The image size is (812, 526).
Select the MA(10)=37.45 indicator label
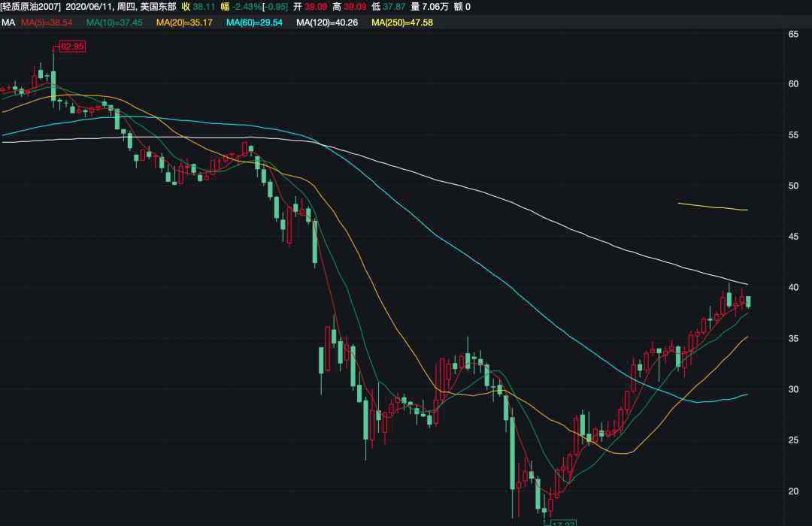114,23
